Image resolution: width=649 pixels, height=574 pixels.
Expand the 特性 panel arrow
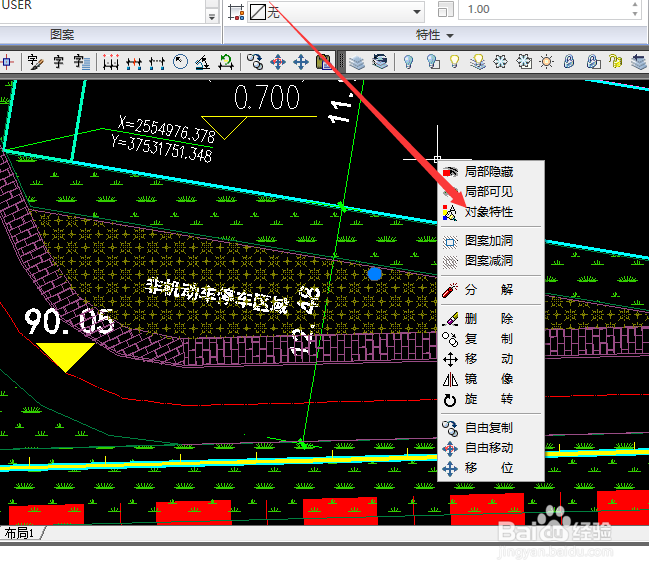pyautogui.click(x=450, y=36)
